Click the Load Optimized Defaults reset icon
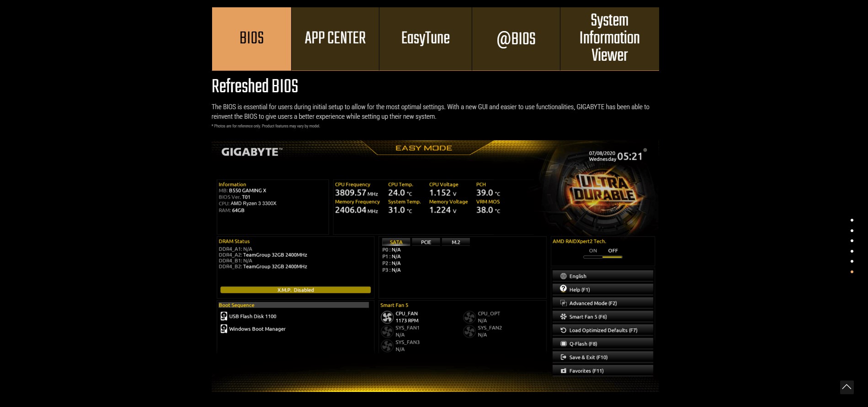The image size is (868, 407). tap(564, 330)
